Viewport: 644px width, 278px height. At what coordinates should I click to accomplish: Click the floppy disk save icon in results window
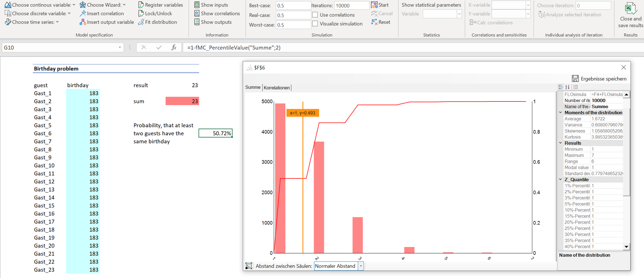pos(575,79)
